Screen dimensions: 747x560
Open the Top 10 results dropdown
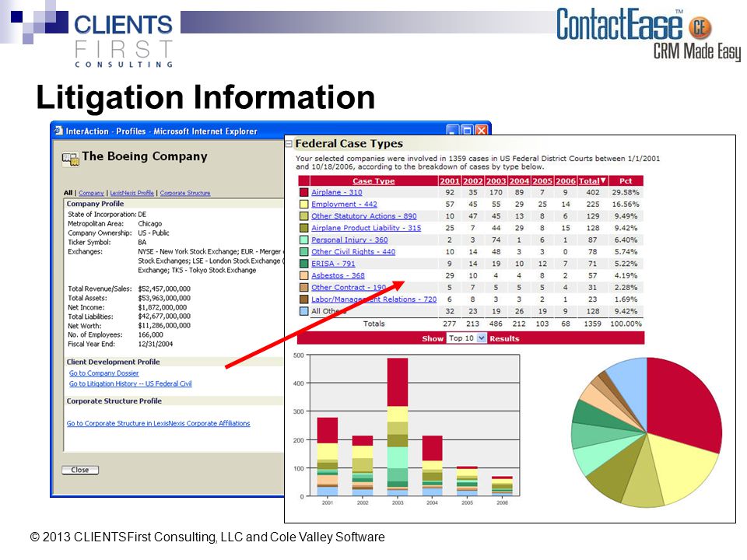click(466, 338)
